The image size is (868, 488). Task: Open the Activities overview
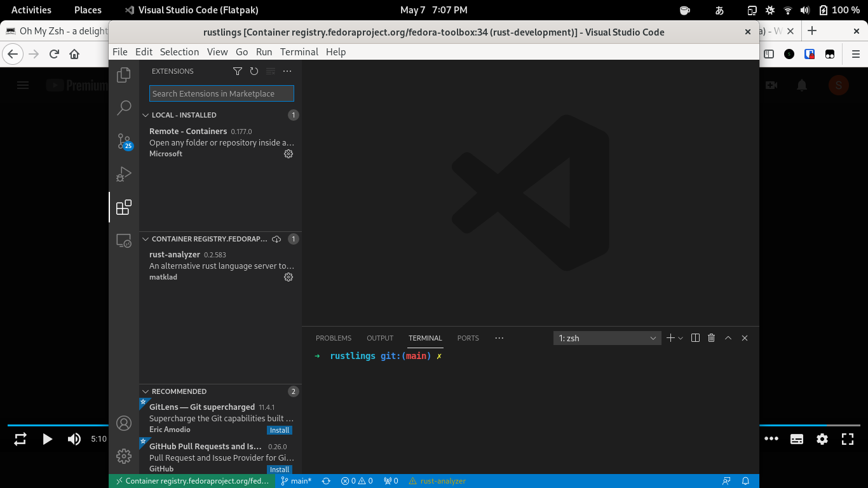pyautogui.click(x=31, y=10)
